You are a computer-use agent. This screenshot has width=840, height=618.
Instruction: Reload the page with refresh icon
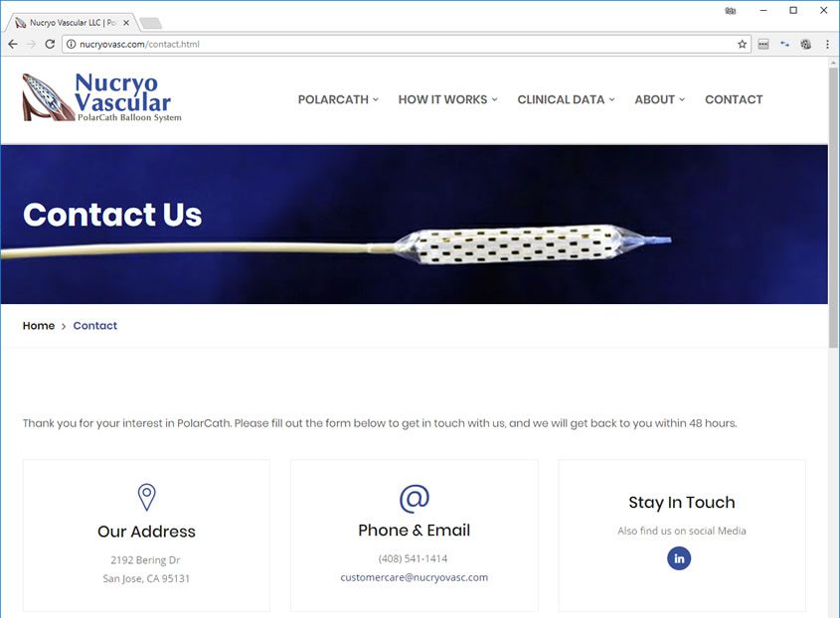[x=50, y=44]
